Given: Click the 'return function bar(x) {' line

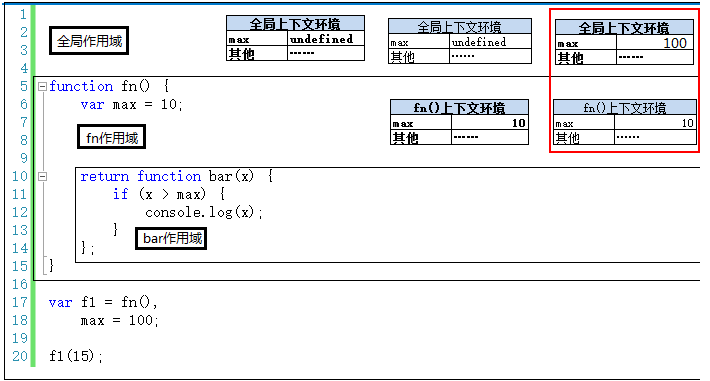Looking at the screenshot, I should [x=177, y=176].
